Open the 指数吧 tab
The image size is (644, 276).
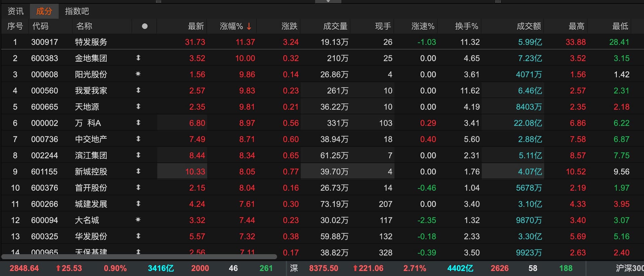coord(77,11)
